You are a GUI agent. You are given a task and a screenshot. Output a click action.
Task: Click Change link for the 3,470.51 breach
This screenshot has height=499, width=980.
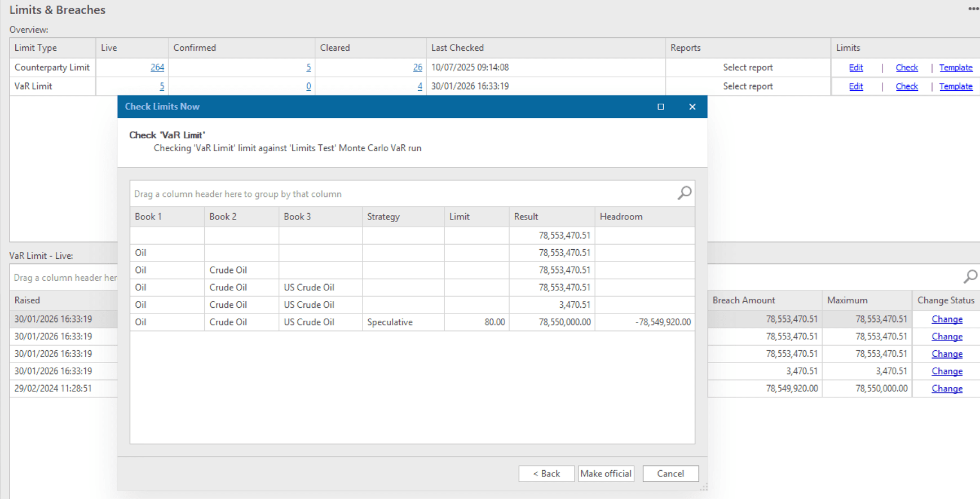(x=946, y=371)
